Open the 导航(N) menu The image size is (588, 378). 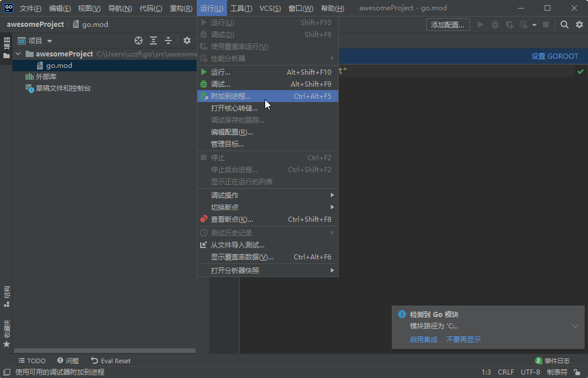120,8
